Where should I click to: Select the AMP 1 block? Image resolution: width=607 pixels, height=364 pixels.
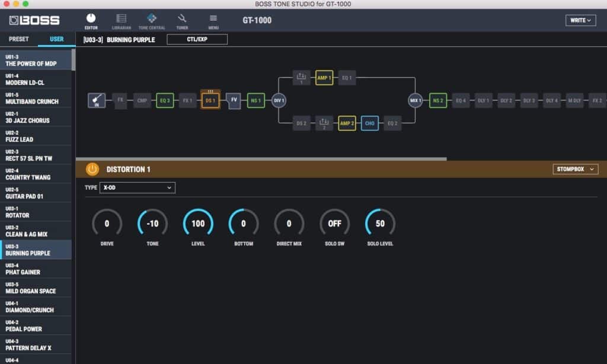point(324,78)
